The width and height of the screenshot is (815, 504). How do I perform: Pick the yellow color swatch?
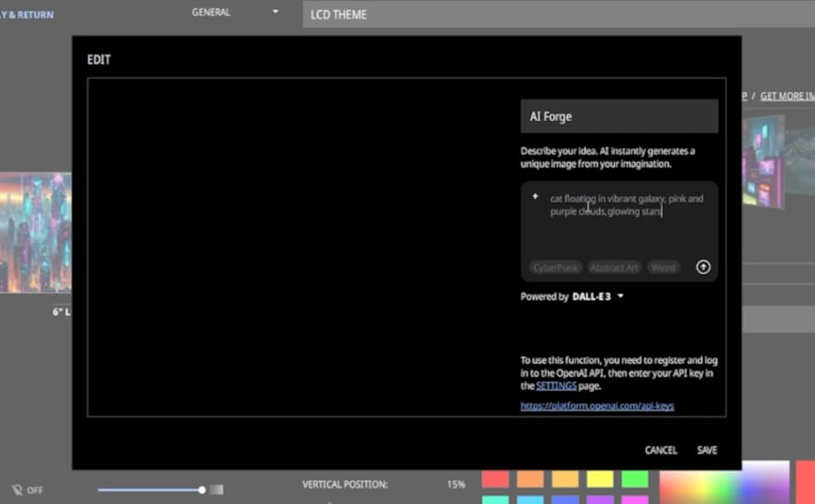click(x=600, y=479)
